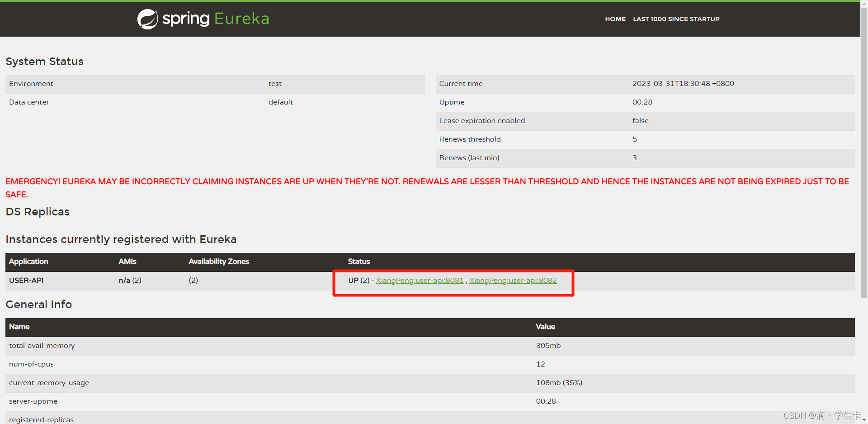Select the Data center value 'default'
Screen dimensions: 868x424
[x=281, y=102]
